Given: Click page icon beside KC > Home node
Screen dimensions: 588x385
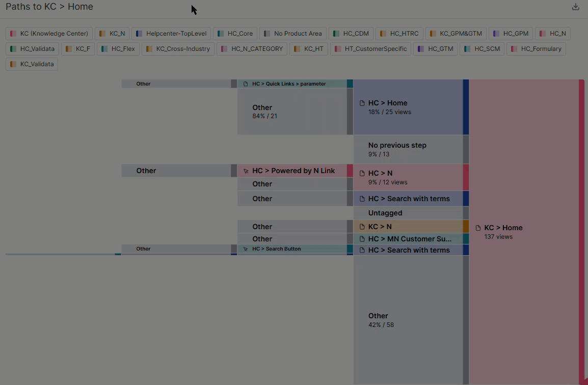Looking at the screenshot, I should coord(478,228).
